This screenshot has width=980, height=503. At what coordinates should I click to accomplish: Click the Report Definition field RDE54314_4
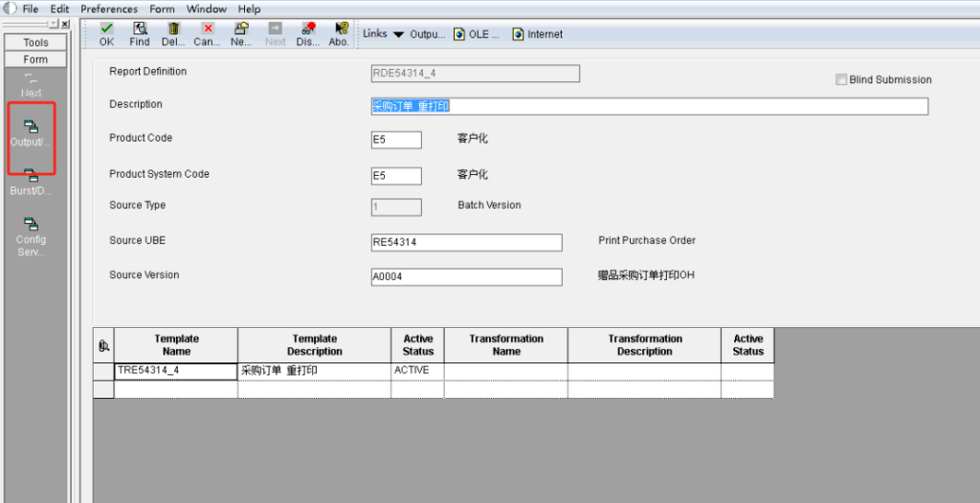(x=475, y=73)
